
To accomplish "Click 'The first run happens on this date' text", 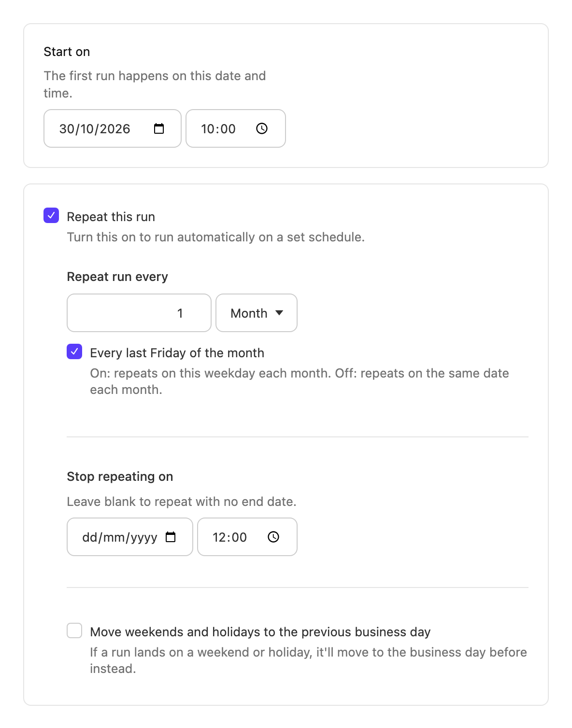I will [155, 84].
